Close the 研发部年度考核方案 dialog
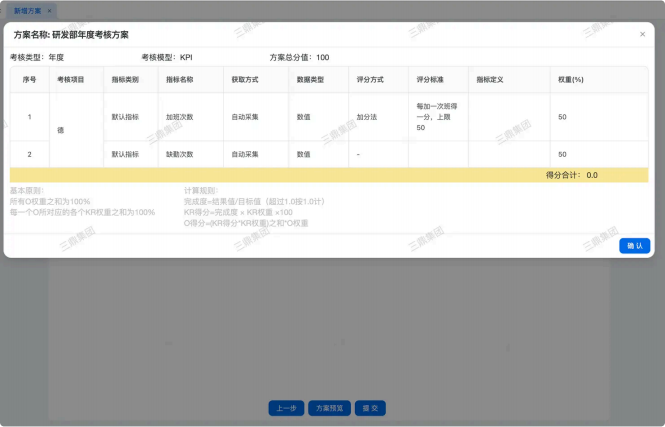The image size is (665, 427). pos(642,34)
